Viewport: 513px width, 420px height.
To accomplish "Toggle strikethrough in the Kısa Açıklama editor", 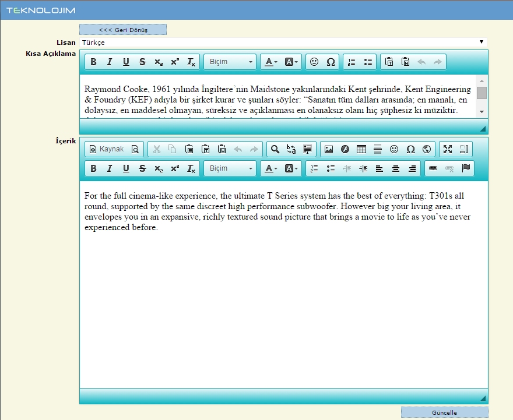I will (x=142, y=62).
